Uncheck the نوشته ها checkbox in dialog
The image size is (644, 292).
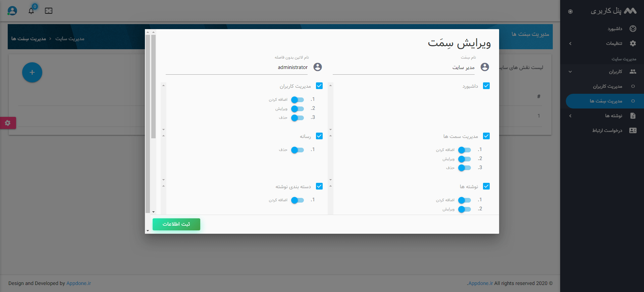tap(486, 186)
